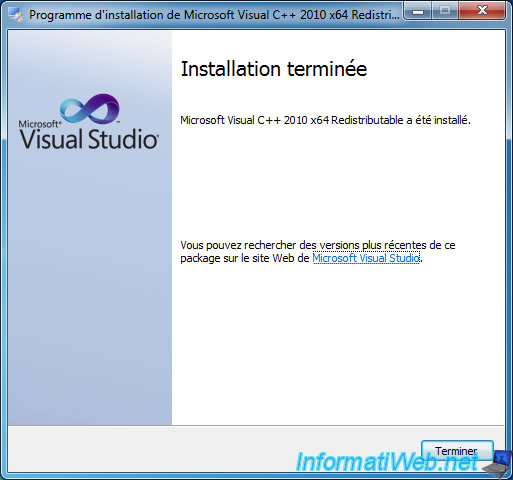Viewport: 513px width, 480px height.
Task: Minimize the installer window
Action: point(418,11)
